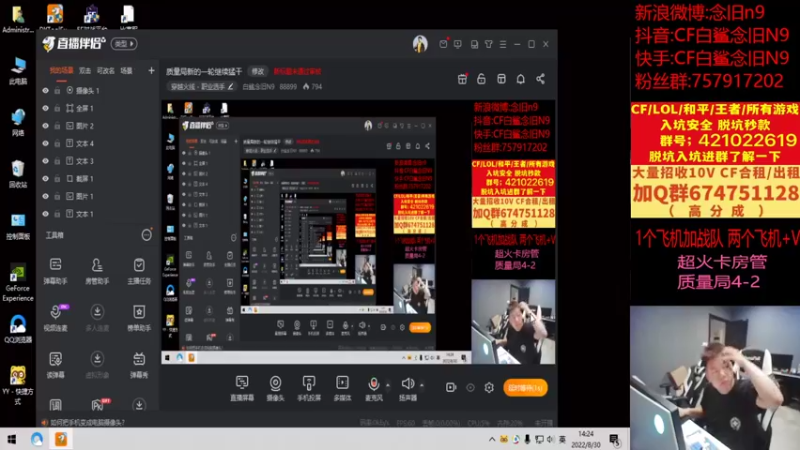
Task: Open the calendar icon with red dot
Action: [462, 79]
